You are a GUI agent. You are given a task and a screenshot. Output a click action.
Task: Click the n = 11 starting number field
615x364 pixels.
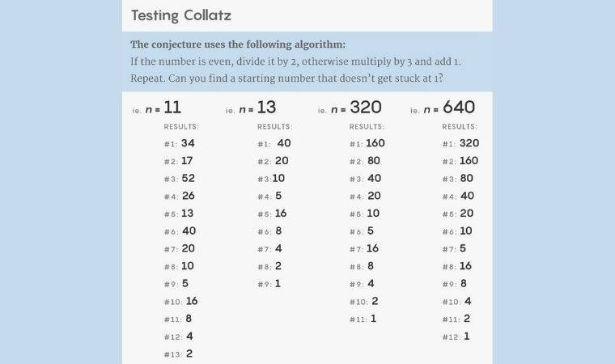point(172,108)
